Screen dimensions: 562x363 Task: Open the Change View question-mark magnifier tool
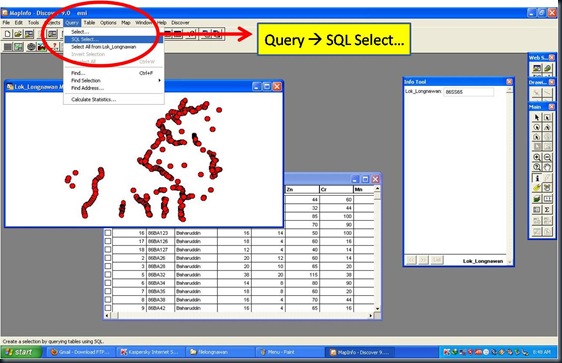(x=537, y=167)
